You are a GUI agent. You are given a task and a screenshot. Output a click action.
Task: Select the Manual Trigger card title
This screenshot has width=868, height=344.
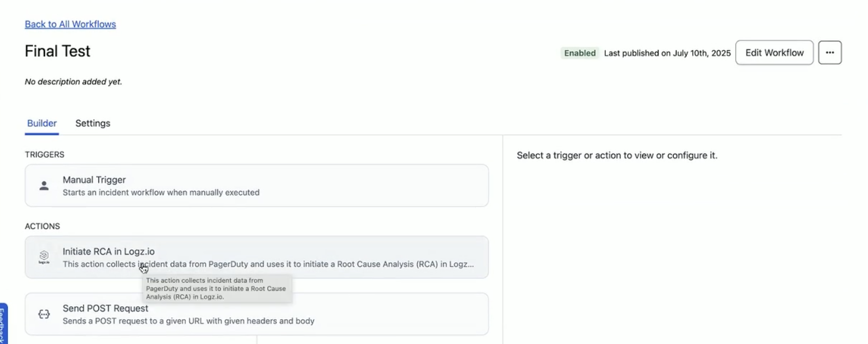(x=94, y=180)
